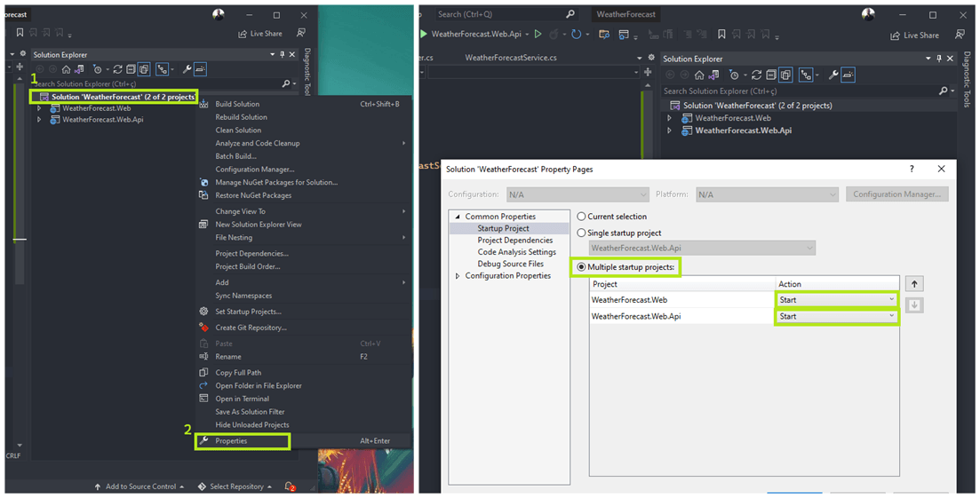
Task: Click left Search Solution Explorer input field
Action: [156, 83]
